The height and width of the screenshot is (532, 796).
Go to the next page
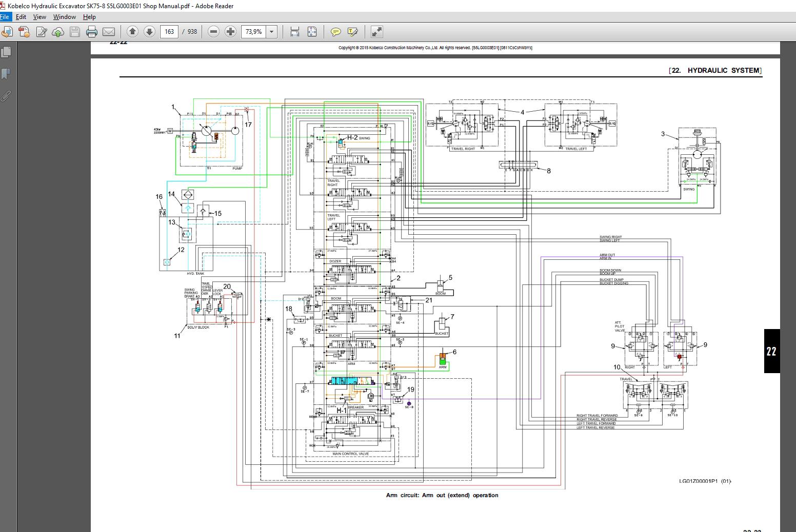point(149,32)
